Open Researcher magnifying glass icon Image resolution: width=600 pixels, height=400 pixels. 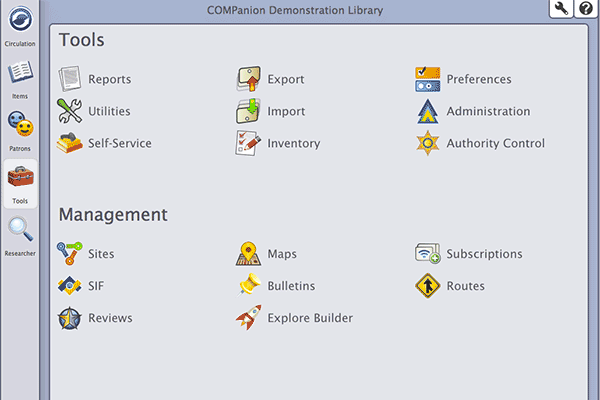click(x=20, y=229)
